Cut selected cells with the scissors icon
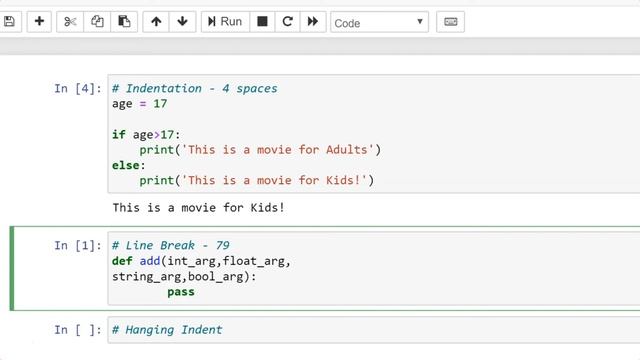The width and height of the screenshot is (640, 360). pyautogui.click(x=70, y=22)
